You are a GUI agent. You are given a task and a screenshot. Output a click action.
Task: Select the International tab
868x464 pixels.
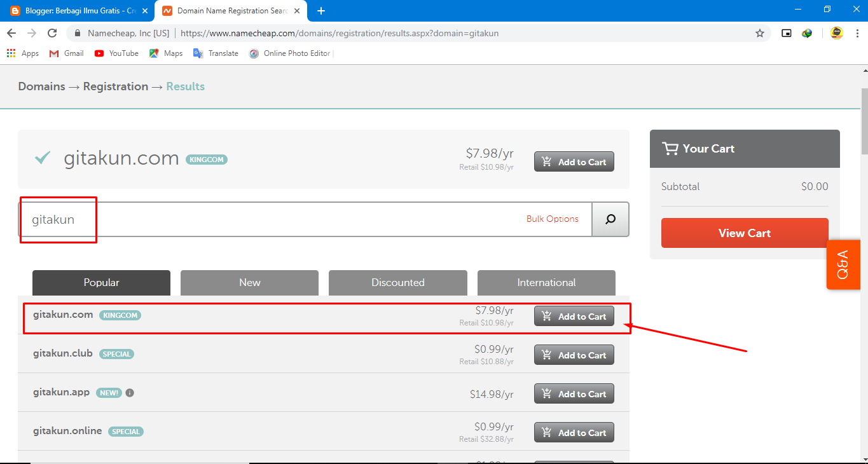[546, 283]
